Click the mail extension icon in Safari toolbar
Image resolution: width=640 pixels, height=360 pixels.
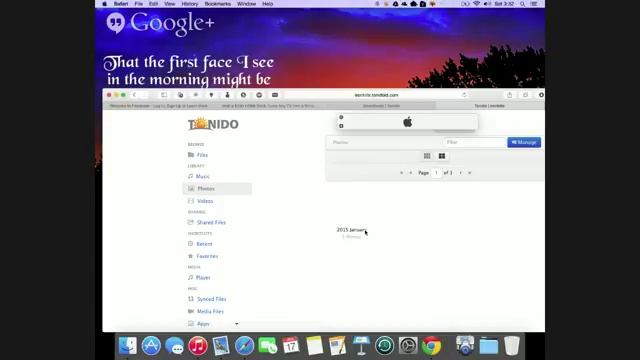[x=275, y=95]
